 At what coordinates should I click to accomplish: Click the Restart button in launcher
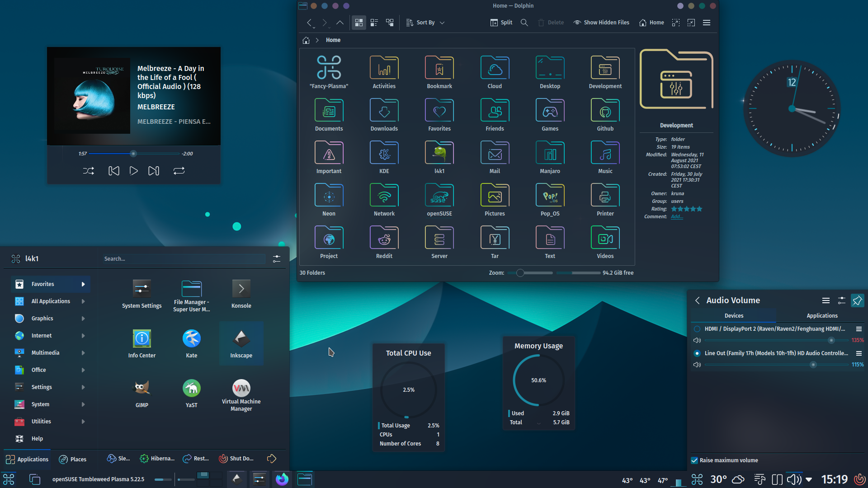(x=195, y=459)
